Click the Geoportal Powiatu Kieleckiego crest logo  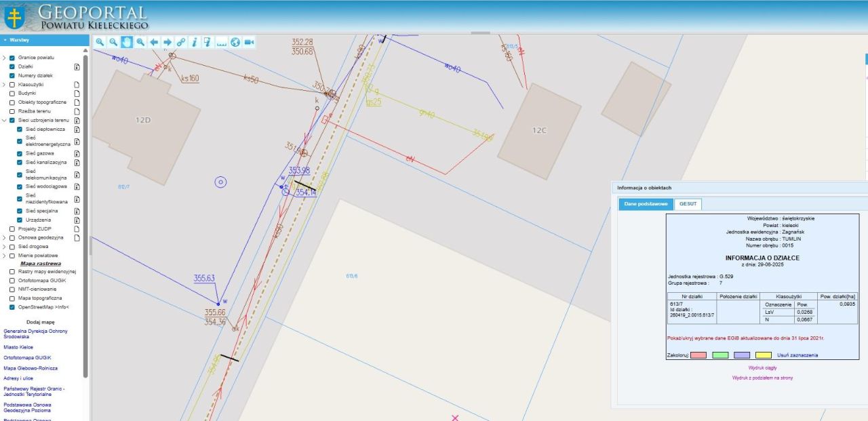[x=14, y=17]
